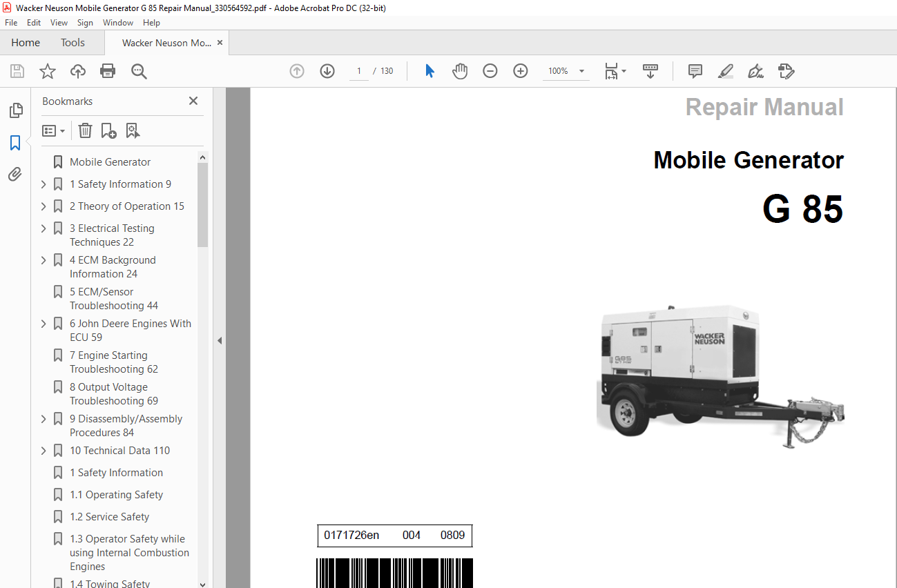Viewport: 897px width, 588px height.
Task: Go to 5 ECM/Sensor Troubleshooting 44 bookmark
Action: point(114,299)
